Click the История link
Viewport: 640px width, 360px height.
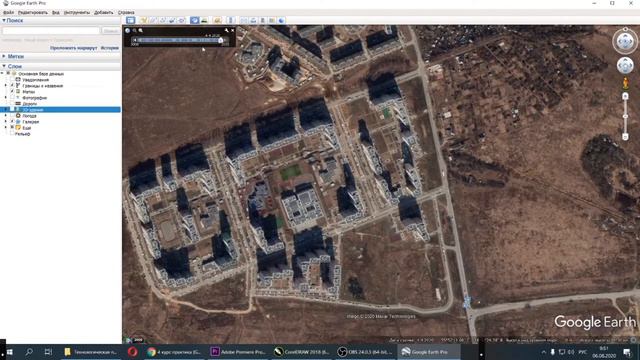(x=110, y=48)
